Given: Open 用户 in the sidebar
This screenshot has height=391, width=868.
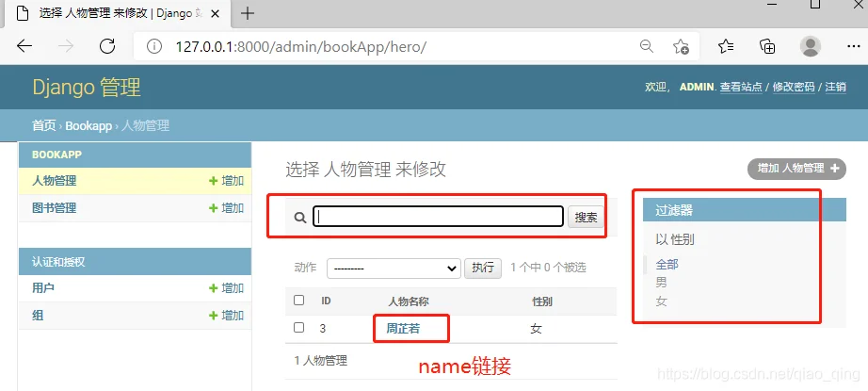Looking at the screenshot, I should pyautogui.click(x=43, y=288).
